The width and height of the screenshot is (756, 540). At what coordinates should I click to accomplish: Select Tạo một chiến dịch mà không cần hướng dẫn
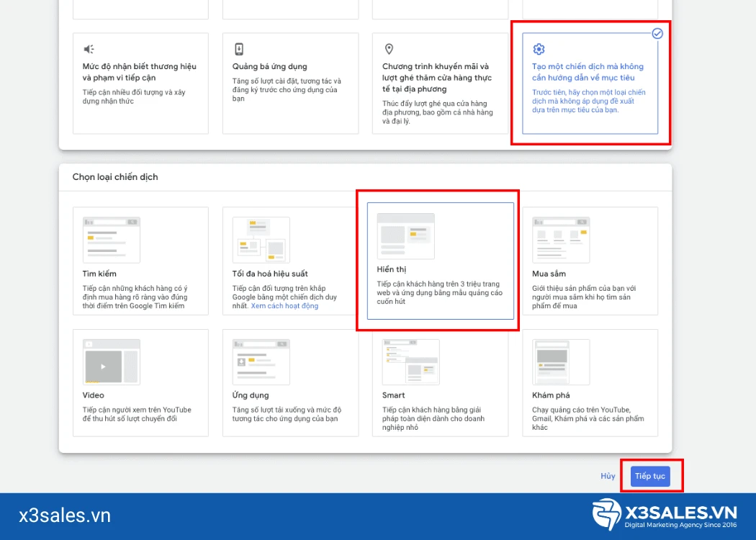588,72
